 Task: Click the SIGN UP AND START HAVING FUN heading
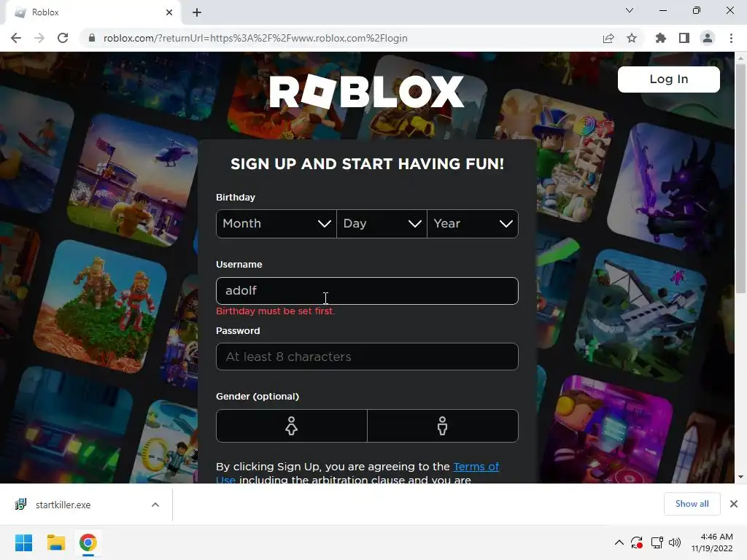point(367,164)
